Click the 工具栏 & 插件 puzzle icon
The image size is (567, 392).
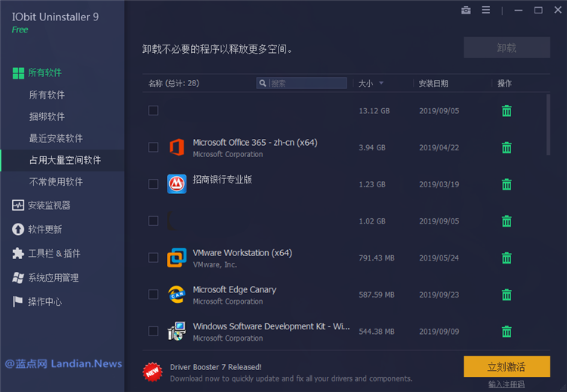point(18,253)
